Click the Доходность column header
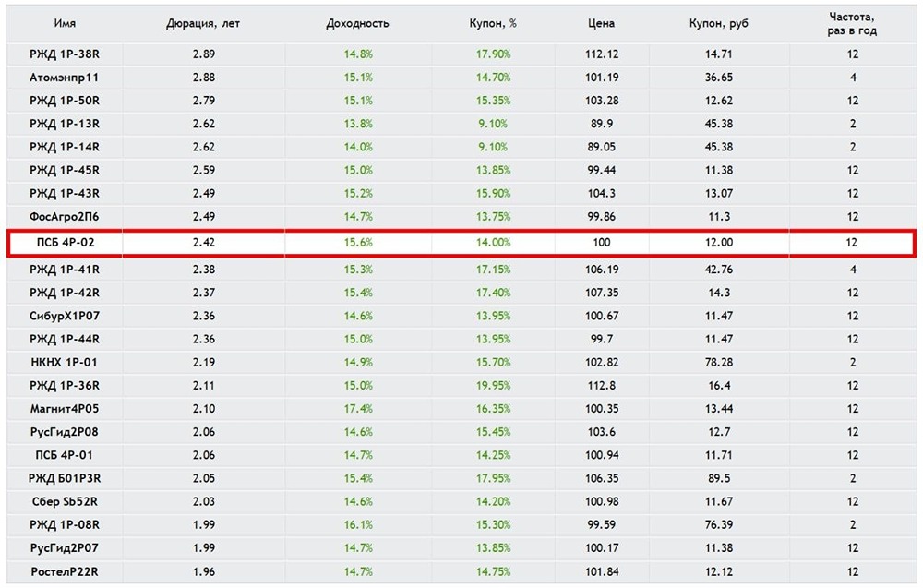 click(357, 23)
